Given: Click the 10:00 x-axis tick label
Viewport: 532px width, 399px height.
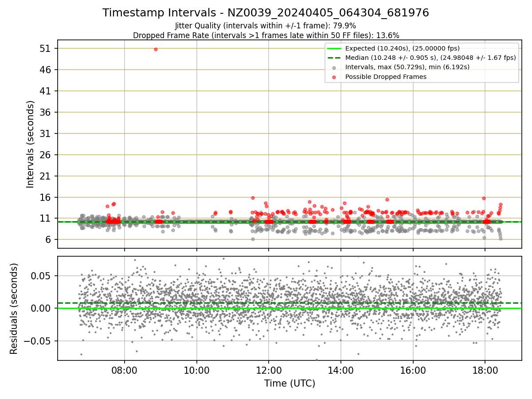Looking at the screenshot, I should [x=196, y=370].
